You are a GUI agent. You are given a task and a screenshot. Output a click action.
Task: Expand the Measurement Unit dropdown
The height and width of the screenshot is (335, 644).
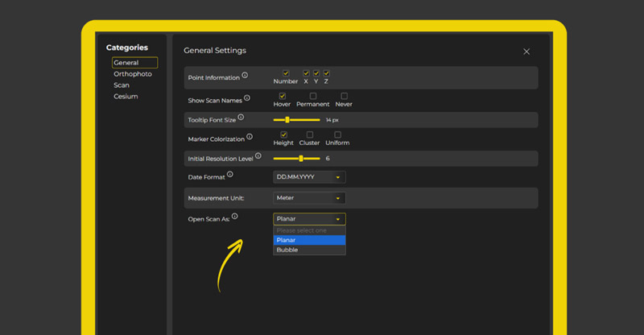pyautogui.click(x=309, y=198)
